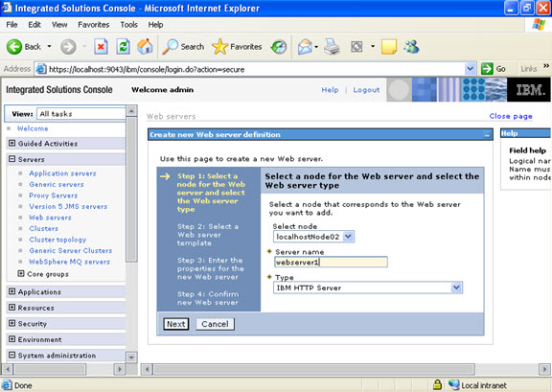Click the Print icon

(332, 47)
